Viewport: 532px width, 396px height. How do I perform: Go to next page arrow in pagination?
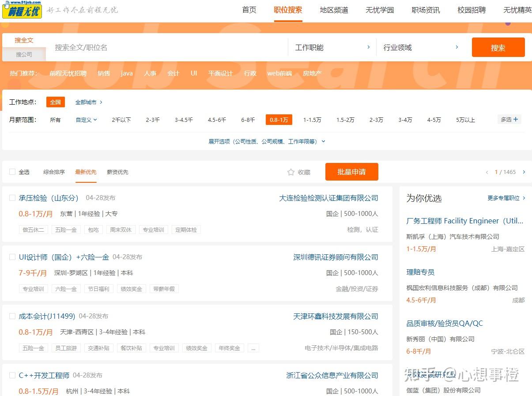pos(524,172)
